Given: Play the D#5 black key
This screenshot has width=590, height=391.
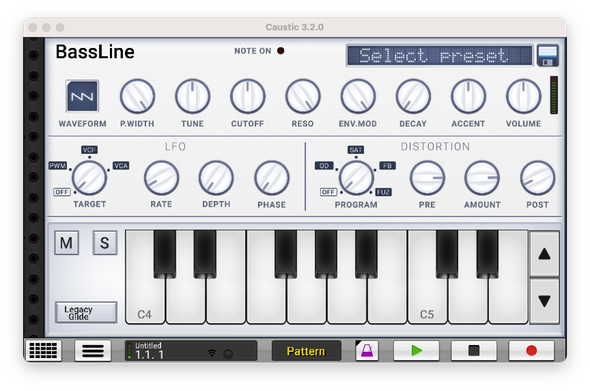Looking at the screenshot, I should point(488,254).
